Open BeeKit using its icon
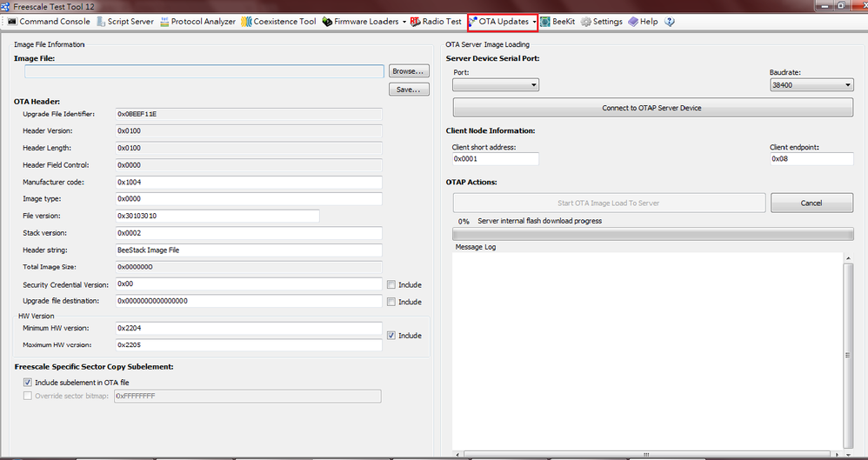Image resolution: width=868 pixels, height=460 pixels. [x=545, y=22]
